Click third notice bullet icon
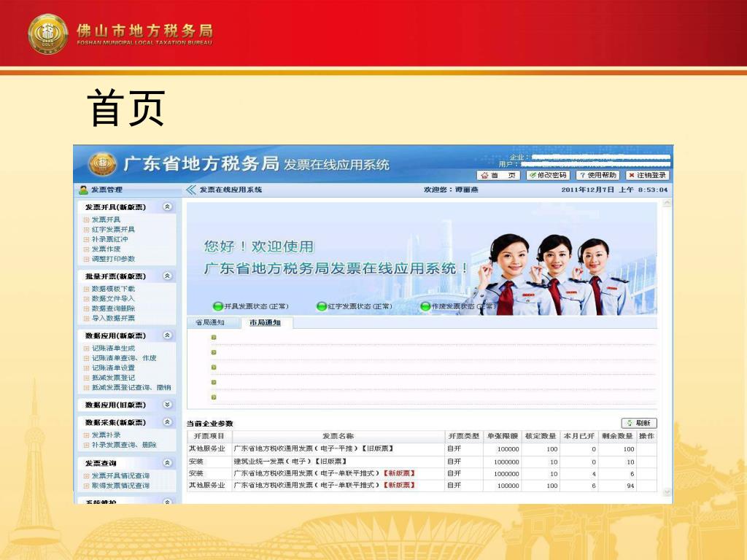 (214, 367)
